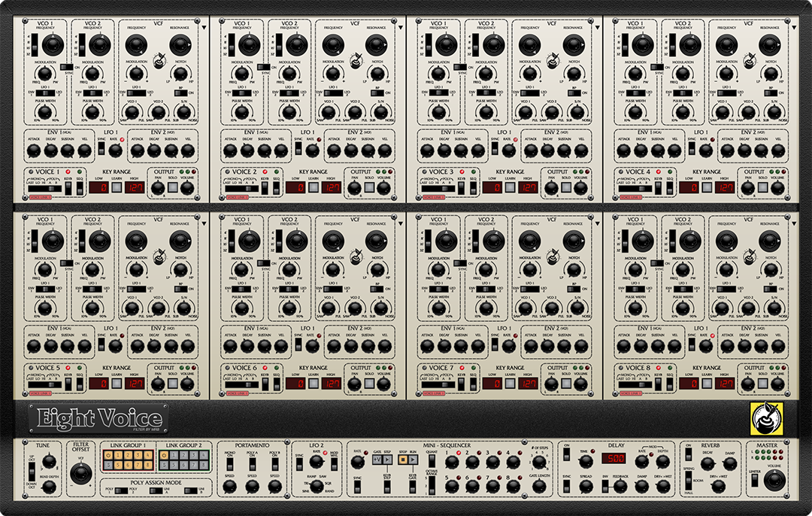This screenshot has height=516, width=812.
Task: Click the S icon in the Link Group 1 grid
Action: click(108, 465)
